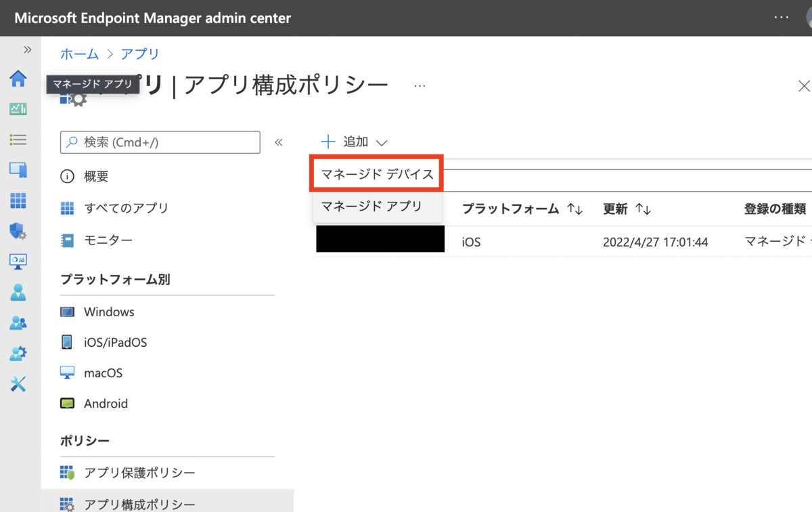Open the Users icon in the sidebar

point(18,292)
